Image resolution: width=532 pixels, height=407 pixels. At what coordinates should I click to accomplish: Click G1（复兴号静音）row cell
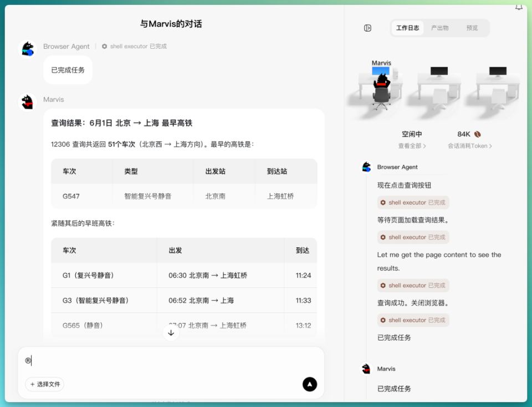(x=104, y=275)
